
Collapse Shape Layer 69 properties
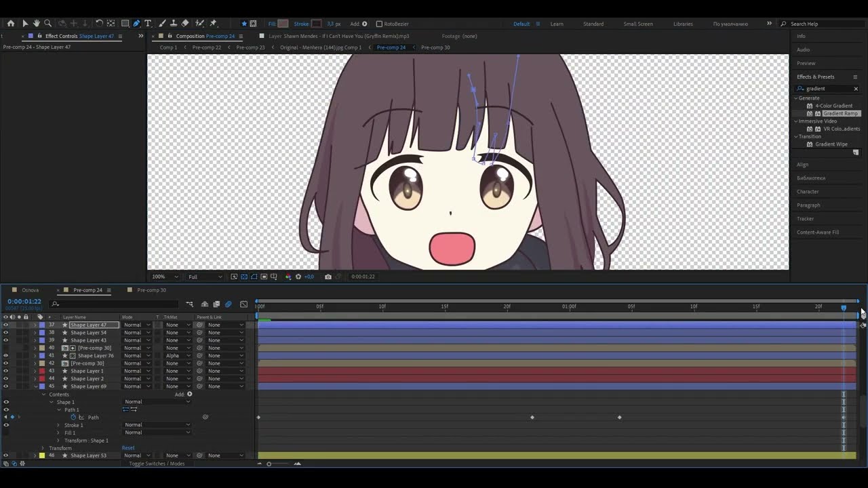[x=35, y=386]
